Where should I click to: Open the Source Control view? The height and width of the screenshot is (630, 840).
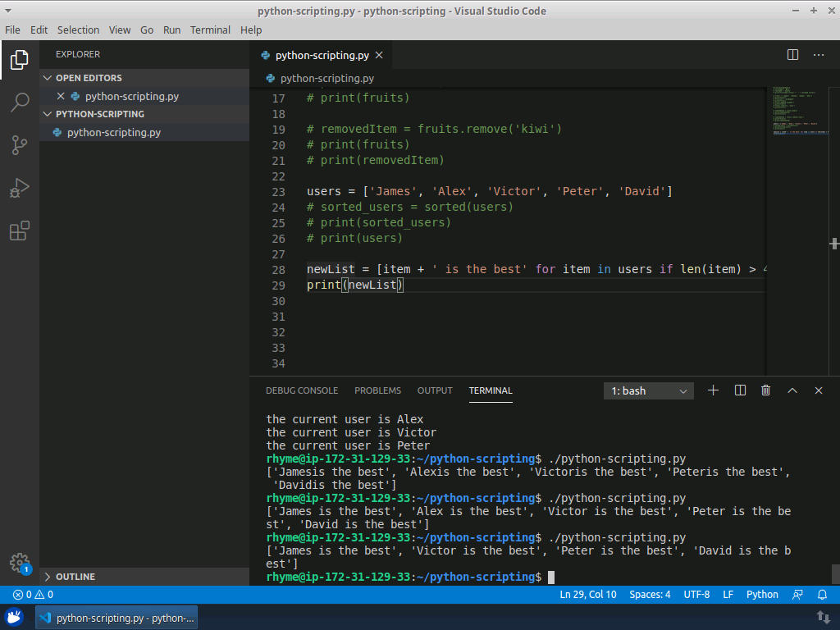tap(20, 145)
